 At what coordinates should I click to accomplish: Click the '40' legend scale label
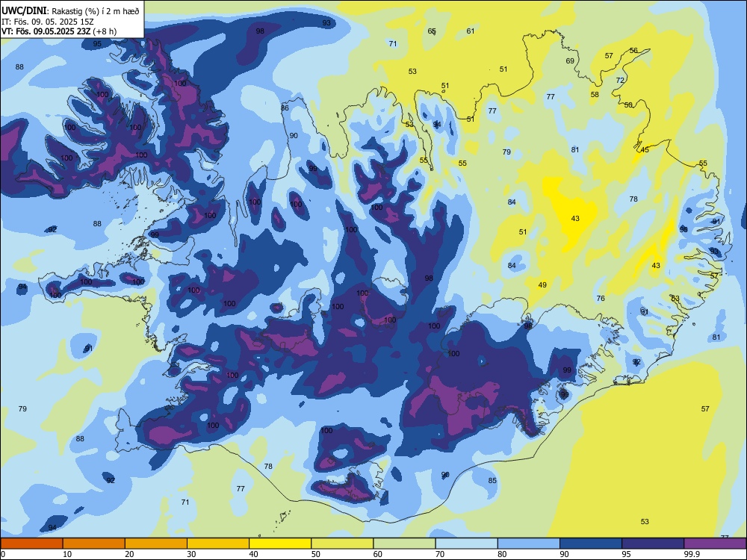point(254,554)
